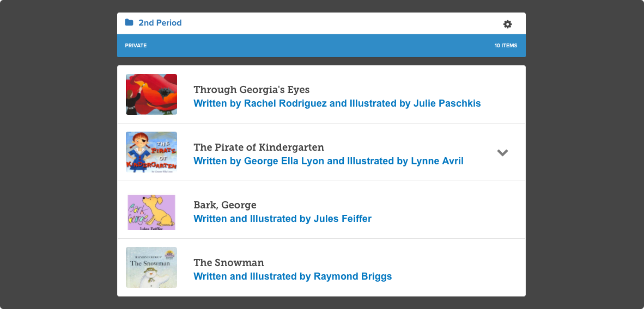Select the title The Snowman
The height and width of the screenshot is (309, 644).
[x=229, y=262]
